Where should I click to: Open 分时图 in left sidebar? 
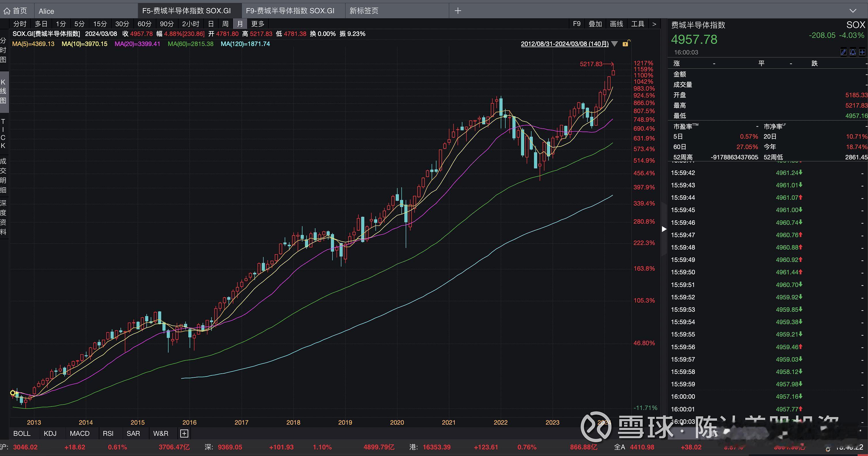[3, 50]
